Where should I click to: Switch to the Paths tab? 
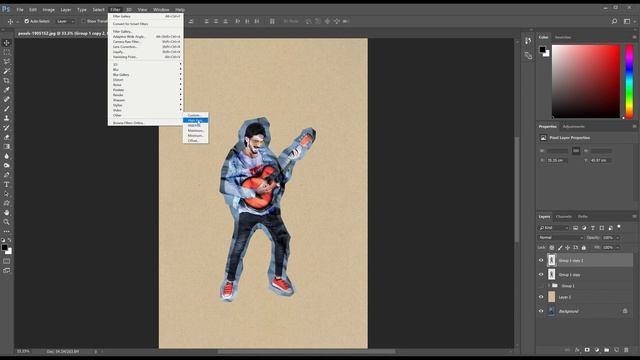pyautogui.click(x=583, y=216)
